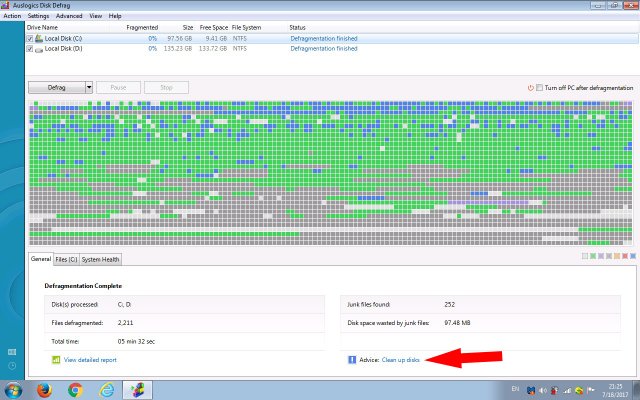Switch to the System Health tab
The width and height of the screenshot is (640, 400).
pyautogui.click(x=100, y=260)
